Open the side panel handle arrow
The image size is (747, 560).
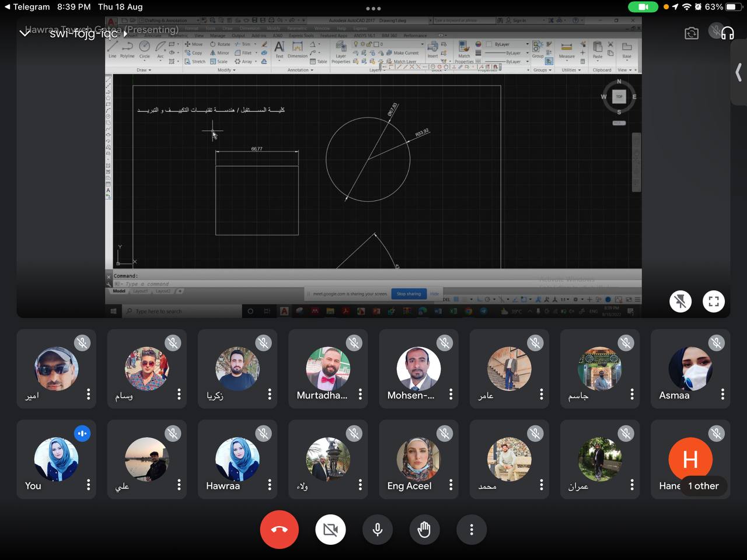(738, 73)
